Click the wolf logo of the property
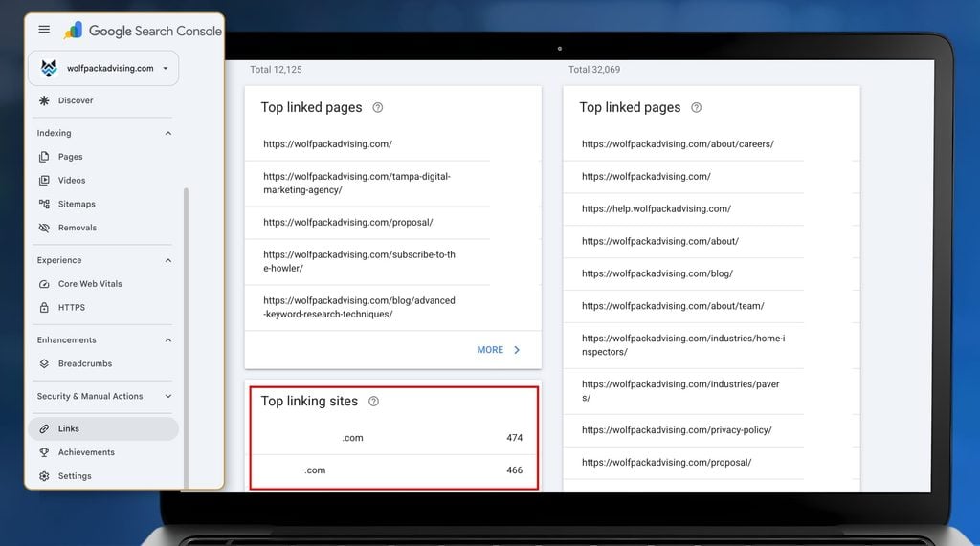 pyautogui.click(x=49, y=68)
